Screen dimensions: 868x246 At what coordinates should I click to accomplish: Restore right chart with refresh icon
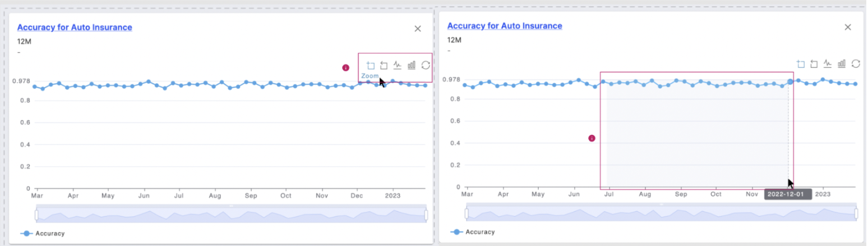tap(856, 63)
